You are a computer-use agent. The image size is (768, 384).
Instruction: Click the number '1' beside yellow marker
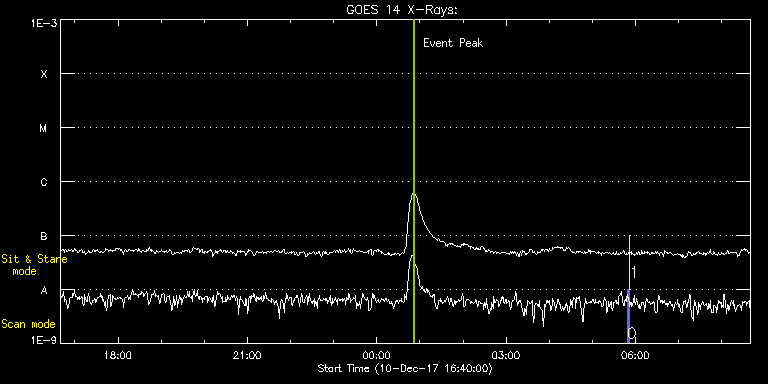[x=633, y=272]
